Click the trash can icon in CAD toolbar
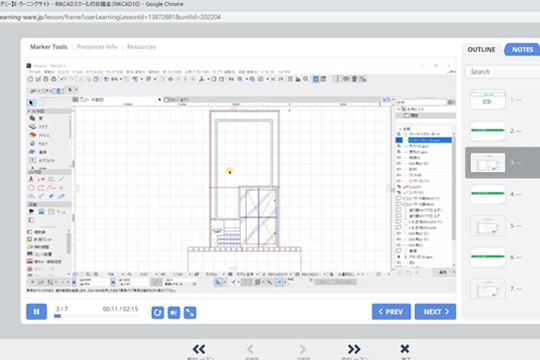The image size is (540, 360). [354, 79]
